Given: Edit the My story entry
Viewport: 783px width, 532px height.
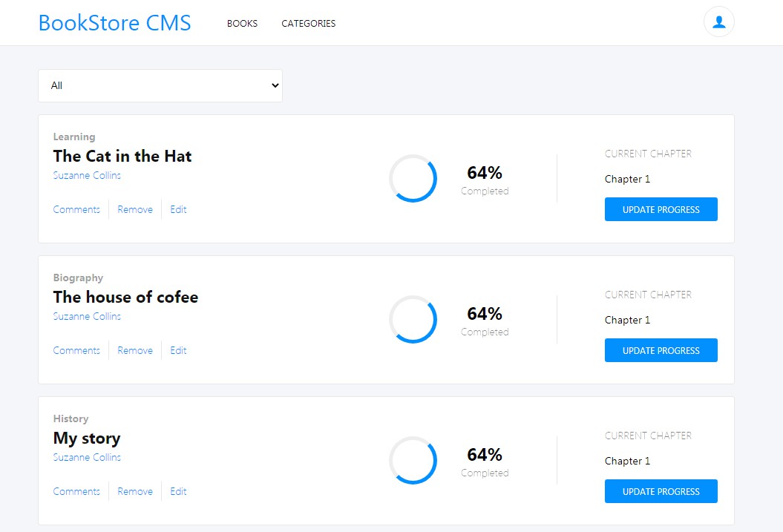Looking at the screenshot, I should pos(178,492).
